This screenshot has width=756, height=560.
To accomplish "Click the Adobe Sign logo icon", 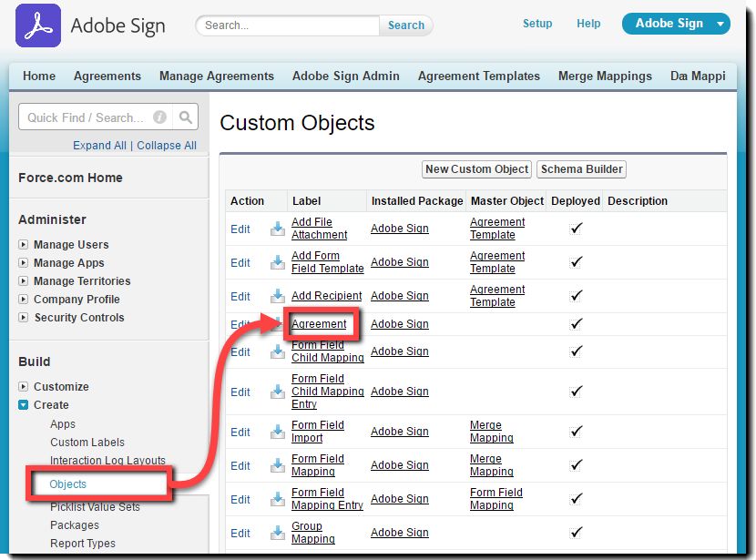I will coord(38,25).
